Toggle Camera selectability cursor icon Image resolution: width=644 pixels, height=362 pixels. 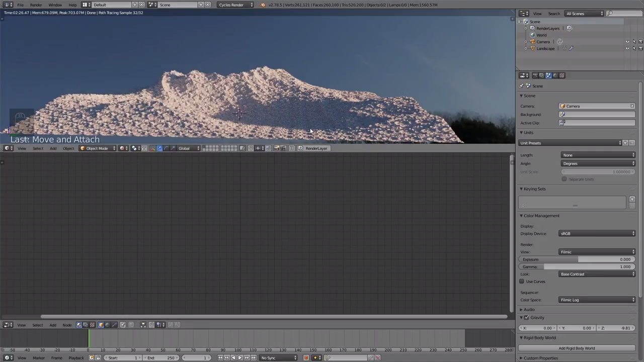click(x=634, y=42)
